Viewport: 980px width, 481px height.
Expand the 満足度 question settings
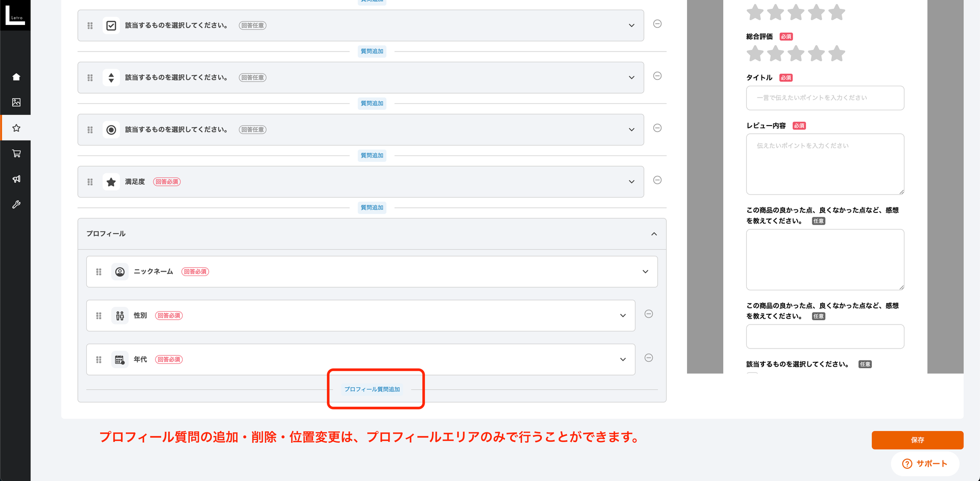[632, 181]
